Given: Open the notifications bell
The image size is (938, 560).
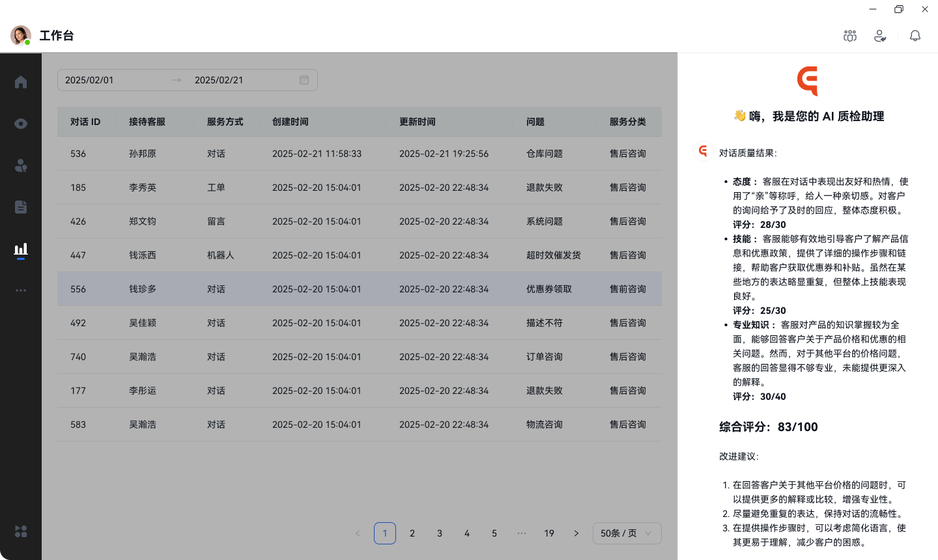Looking at the screenshot, I should pos(915,36).
